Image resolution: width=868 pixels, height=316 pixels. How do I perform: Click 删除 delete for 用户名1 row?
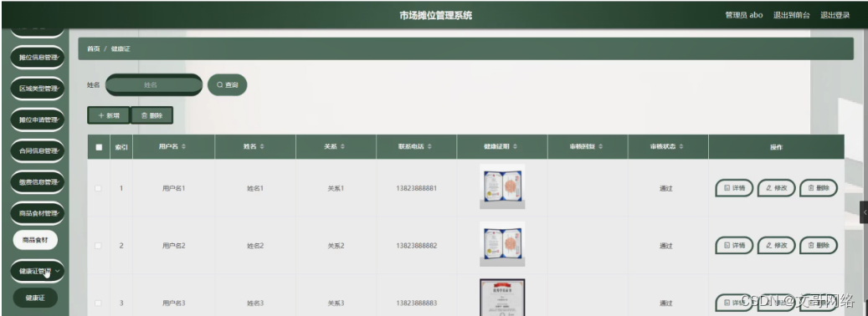click(x=819, y=188)
